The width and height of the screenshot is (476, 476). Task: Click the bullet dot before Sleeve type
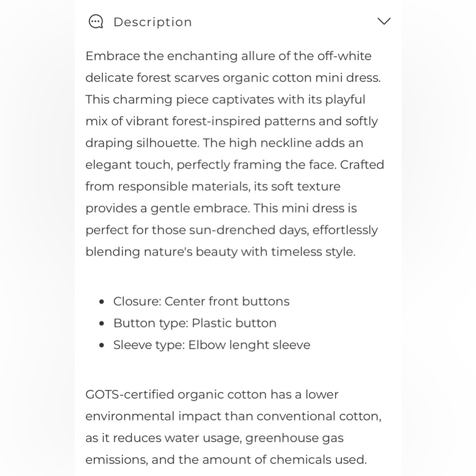tap(102, 345)
